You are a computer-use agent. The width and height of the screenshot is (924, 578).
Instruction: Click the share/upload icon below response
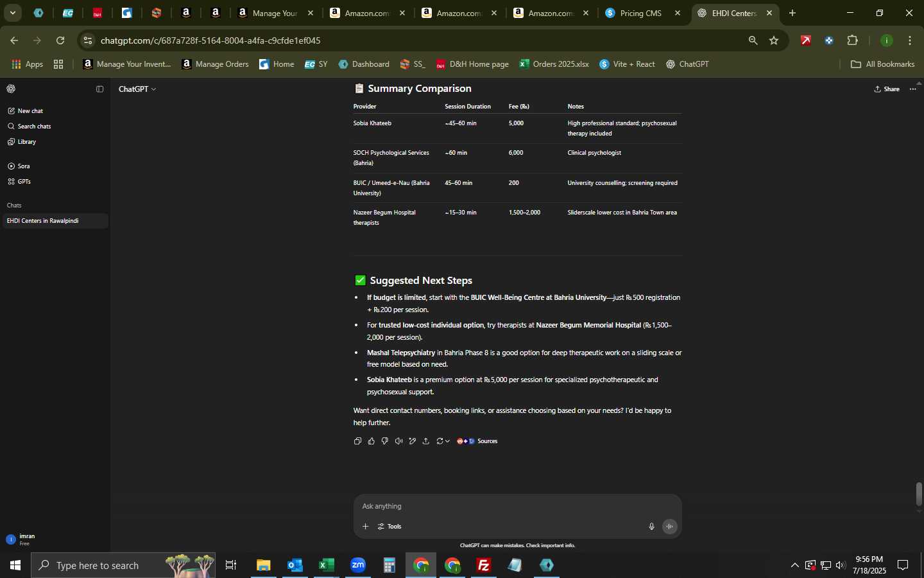pos(426,441)
